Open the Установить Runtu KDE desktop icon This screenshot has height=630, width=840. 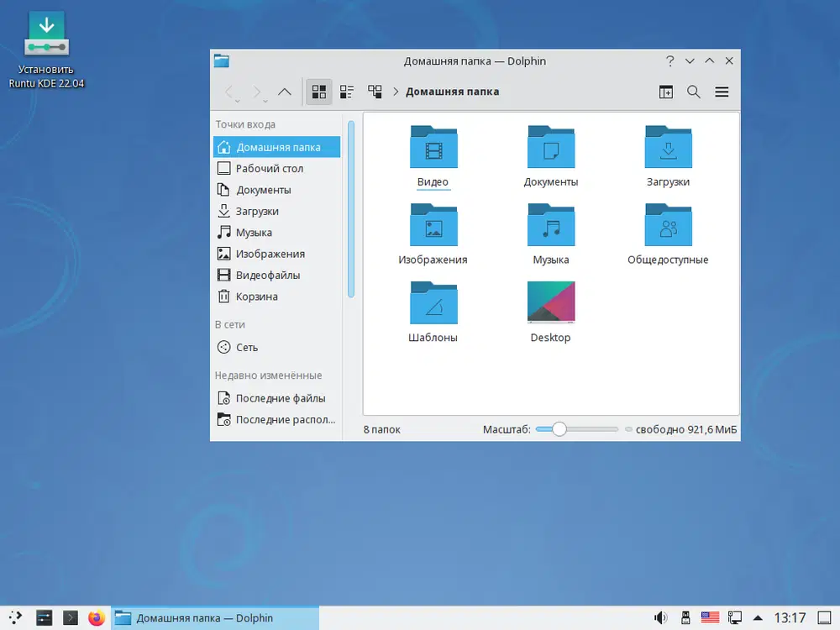(46, 50)
